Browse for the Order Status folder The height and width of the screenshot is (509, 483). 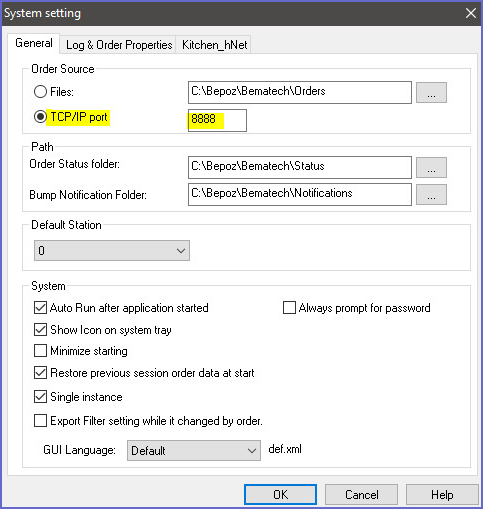431,168
